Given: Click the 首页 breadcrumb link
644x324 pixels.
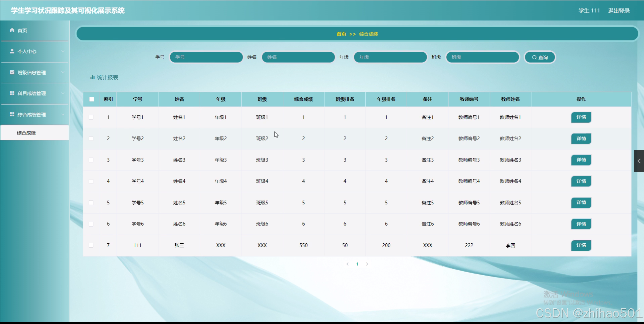Looking at the screenshot, I should (341, 34).
